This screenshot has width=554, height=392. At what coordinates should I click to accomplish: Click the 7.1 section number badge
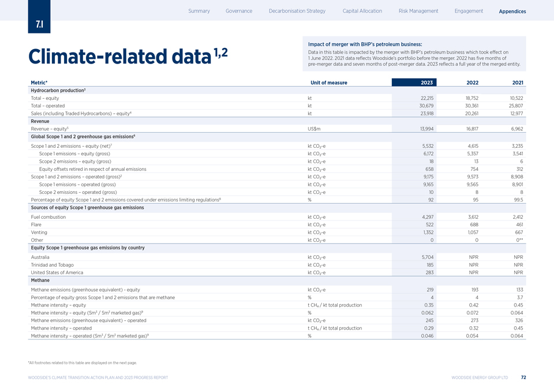[x=39, y=25]
